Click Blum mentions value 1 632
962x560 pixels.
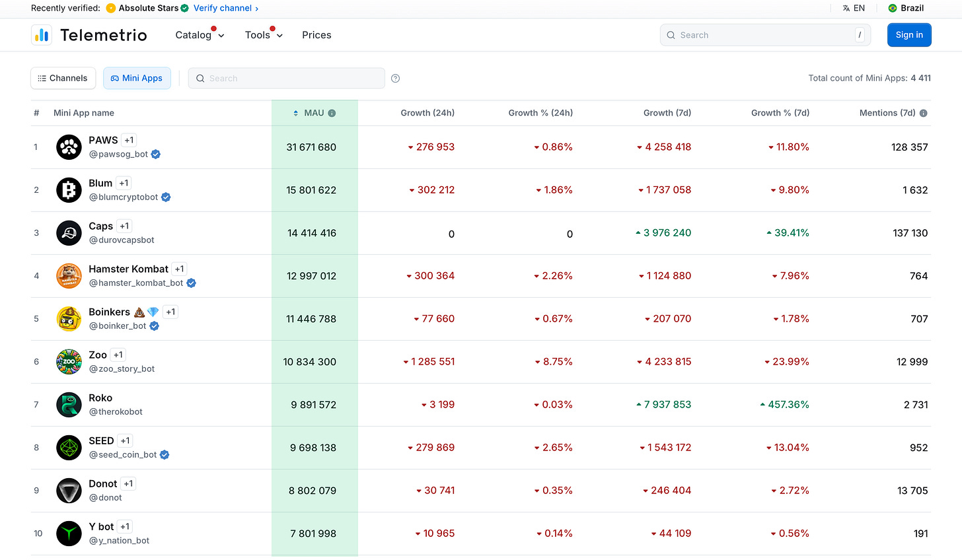coord(915,190)
